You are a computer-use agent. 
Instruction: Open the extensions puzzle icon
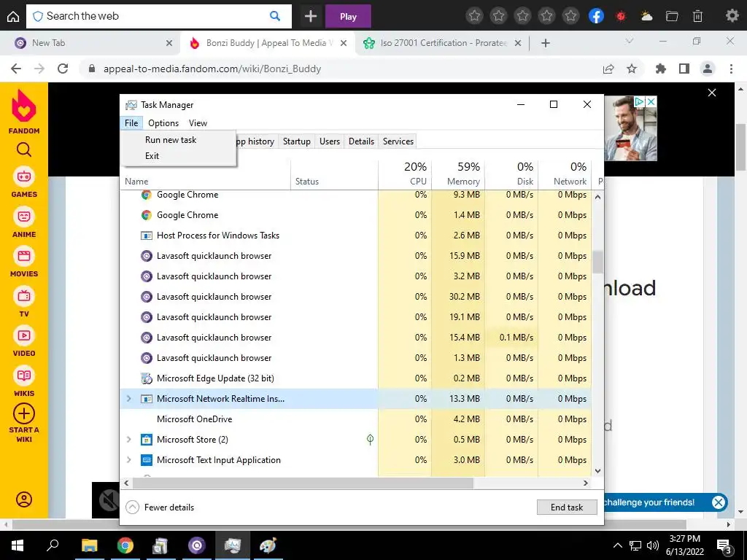pos(660,69)
